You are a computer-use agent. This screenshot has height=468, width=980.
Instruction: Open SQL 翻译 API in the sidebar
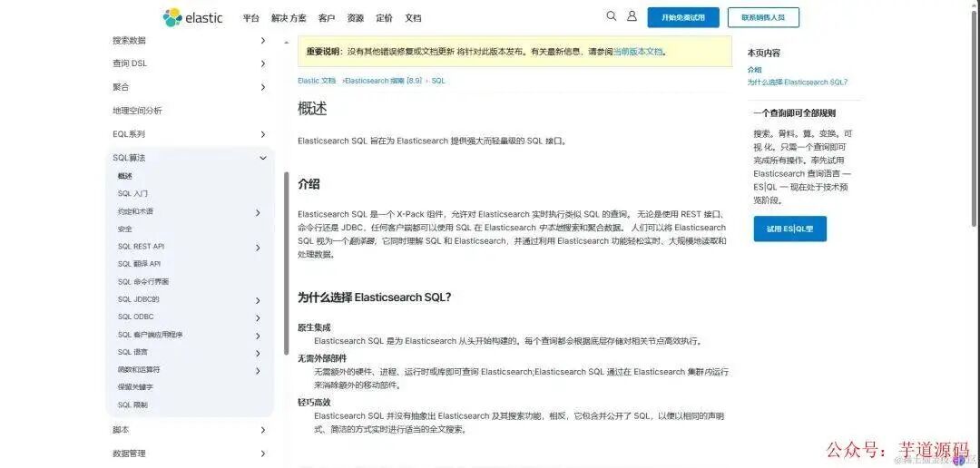pos(139,264)
